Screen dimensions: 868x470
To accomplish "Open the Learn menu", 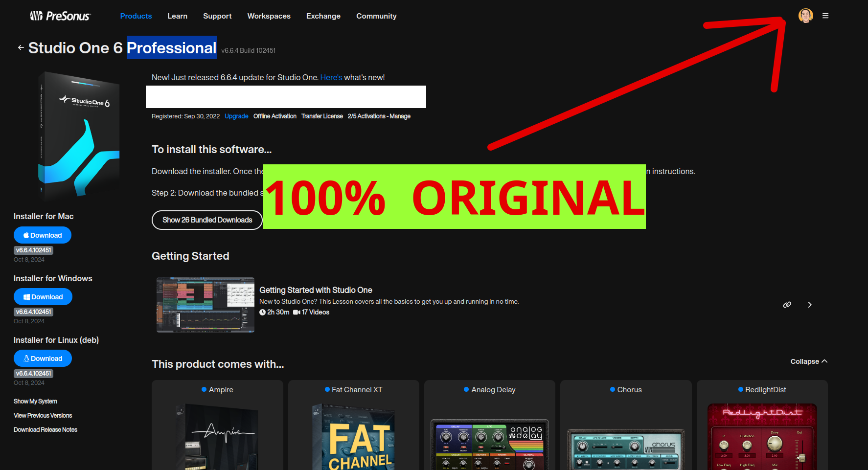I will 178,16.
